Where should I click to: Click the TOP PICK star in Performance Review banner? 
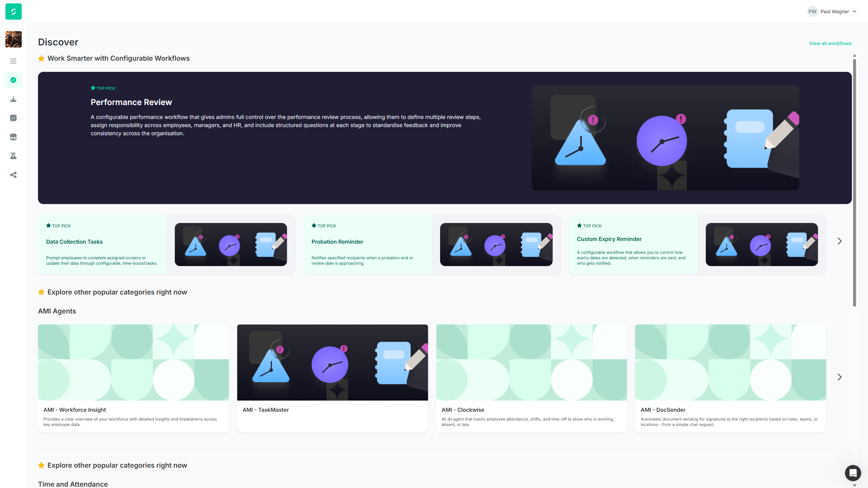(x=93, y=88)
